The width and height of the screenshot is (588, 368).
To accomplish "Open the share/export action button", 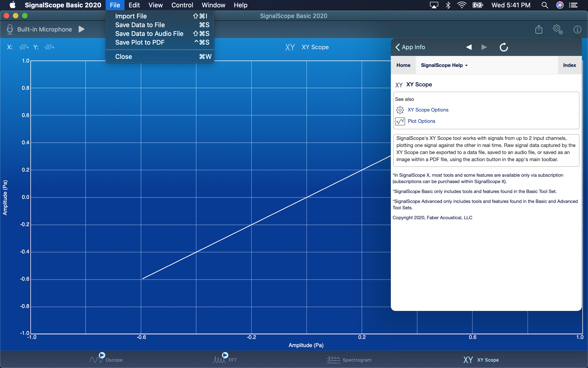I will (539, 29).
